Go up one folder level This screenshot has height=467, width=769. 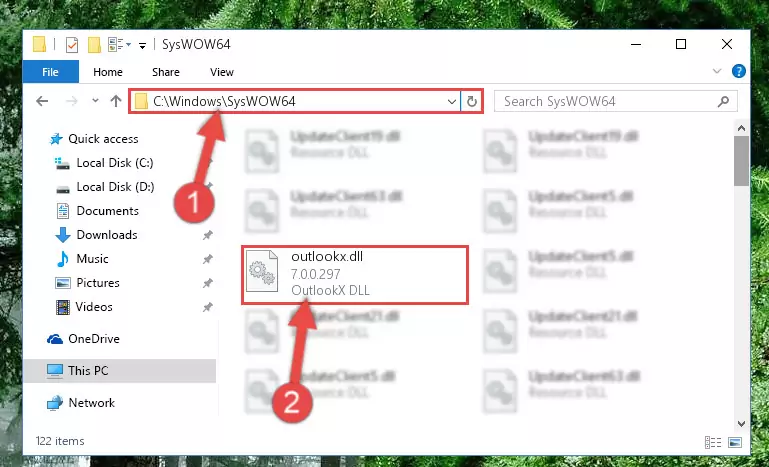point(116,101)
